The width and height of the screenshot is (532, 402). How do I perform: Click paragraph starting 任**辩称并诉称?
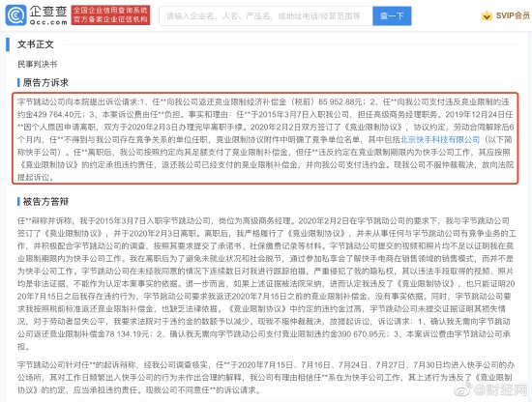(x=266, y=284)
